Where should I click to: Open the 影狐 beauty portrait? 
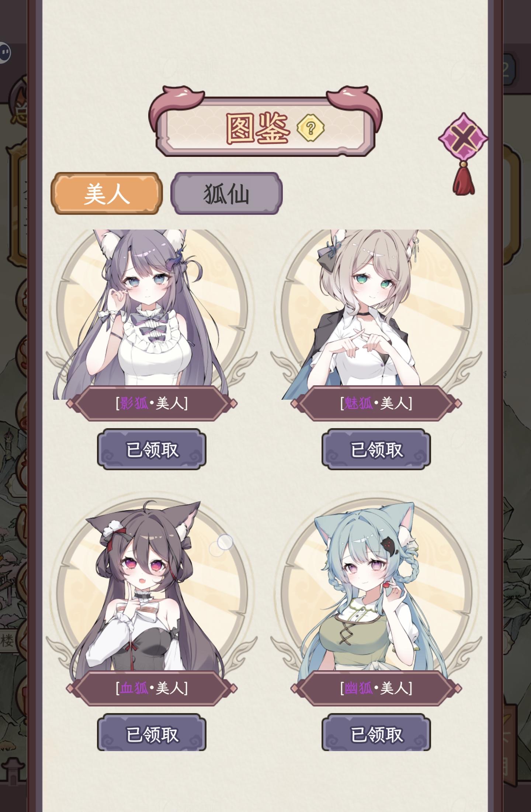tap(151, 314)
